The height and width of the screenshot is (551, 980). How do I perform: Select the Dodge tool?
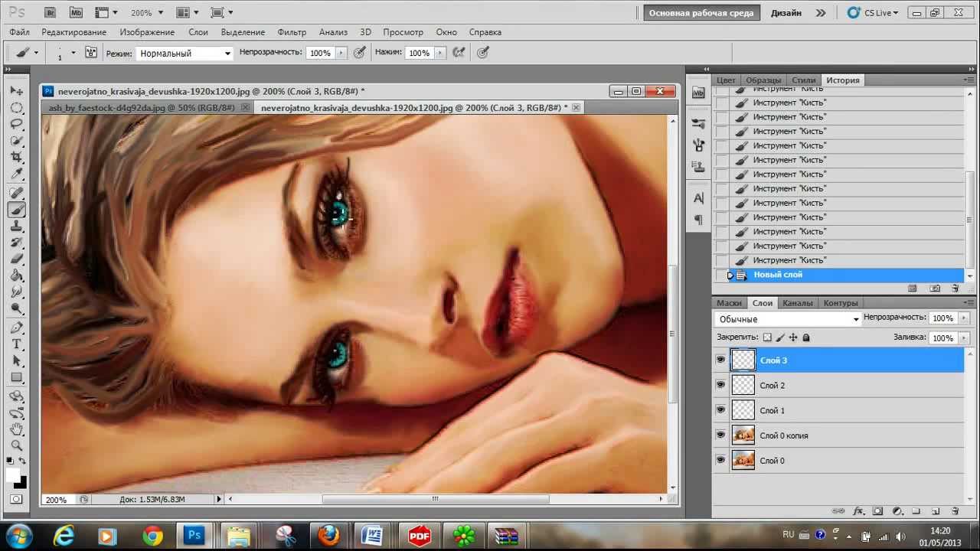click(16, 310)
